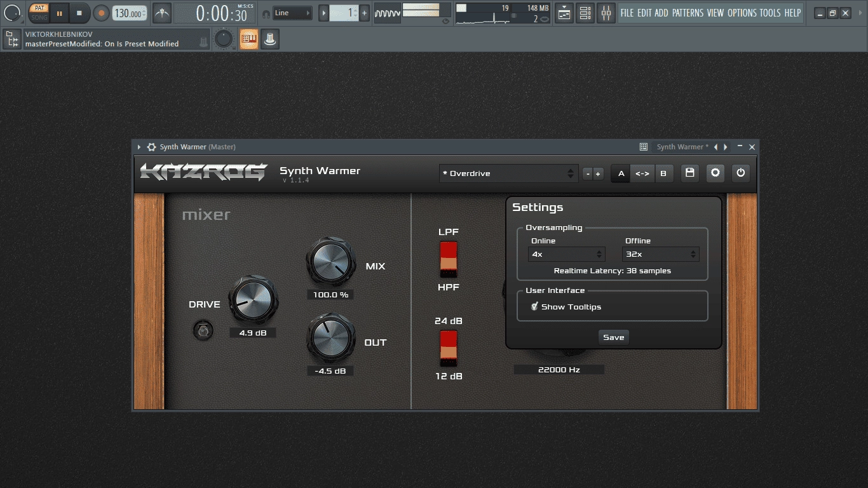Click the metronome icon
The image size is (868, 488).
pos(162,13)
